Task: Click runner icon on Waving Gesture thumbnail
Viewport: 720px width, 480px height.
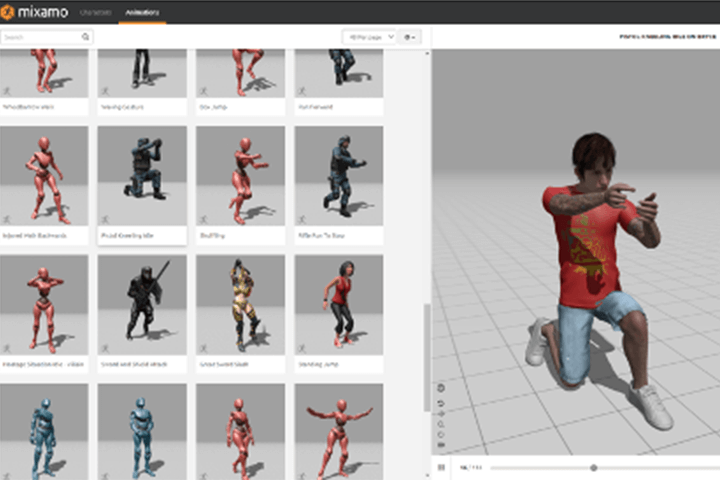Action: 105,91
